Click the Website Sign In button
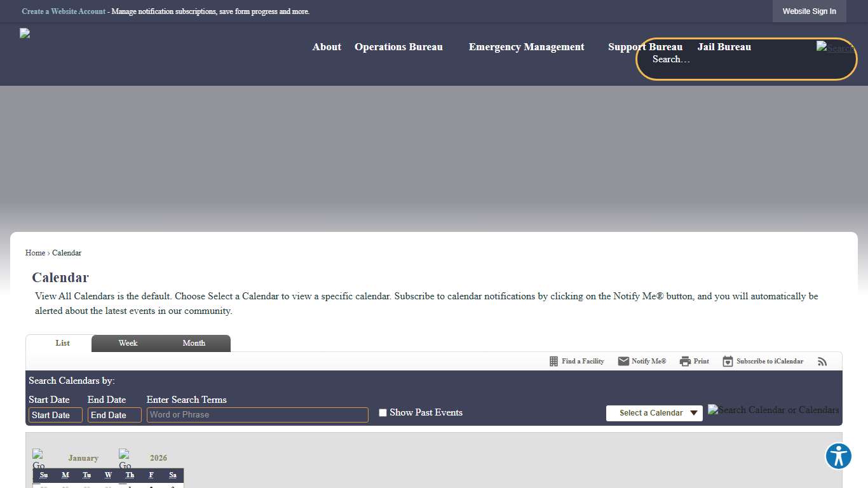This screenshot has width=868, height=488. 809,11
